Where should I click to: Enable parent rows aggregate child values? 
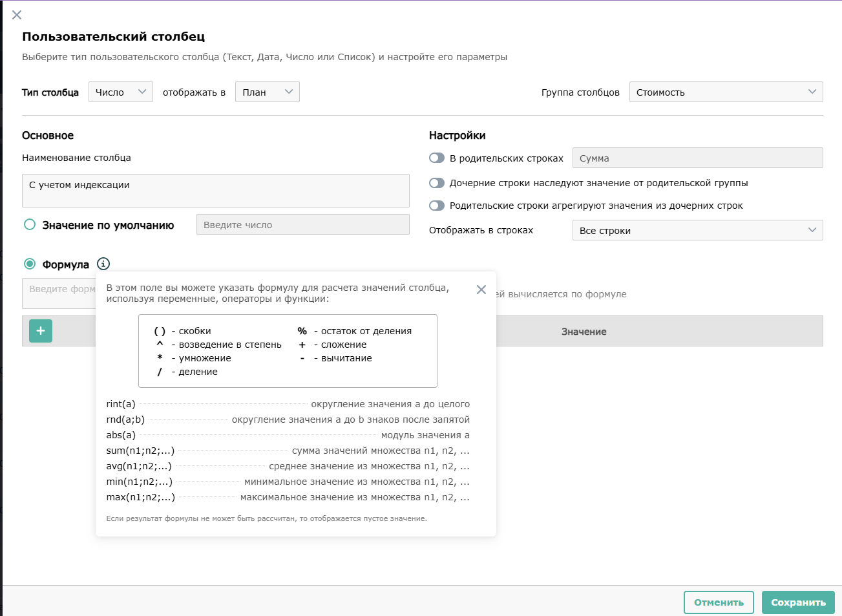pos(437,206)
